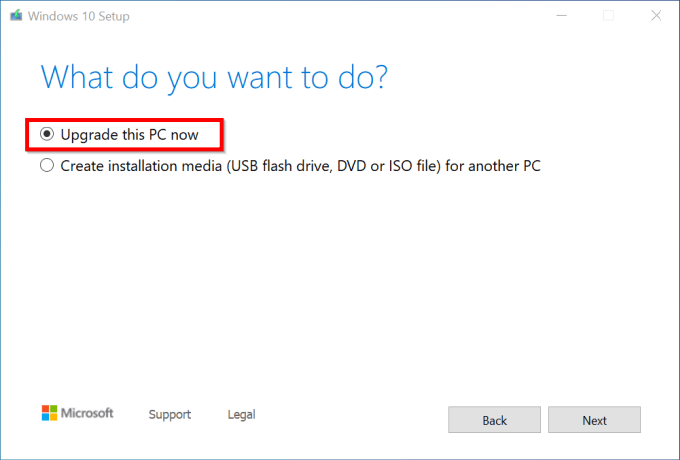Image resolution: width=680 pixels, height=460 pixels.
Task: Click the four-color Microsoft logo squares
Action: 50,413
